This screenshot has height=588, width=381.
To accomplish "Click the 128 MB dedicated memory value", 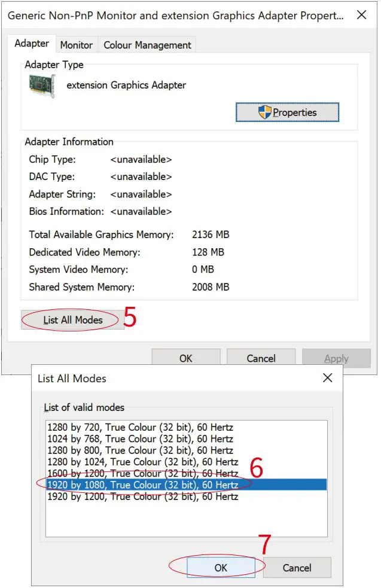I will [x=208, y=252].
